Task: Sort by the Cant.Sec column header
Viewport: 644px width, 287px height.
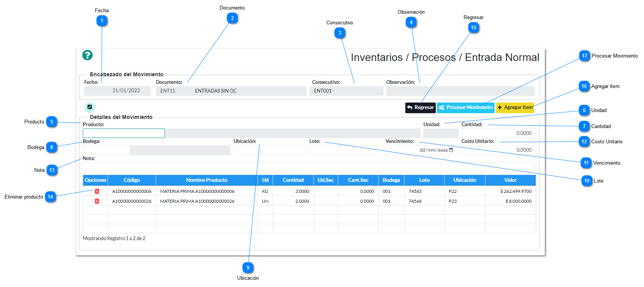Action: (x=358, y=180)
